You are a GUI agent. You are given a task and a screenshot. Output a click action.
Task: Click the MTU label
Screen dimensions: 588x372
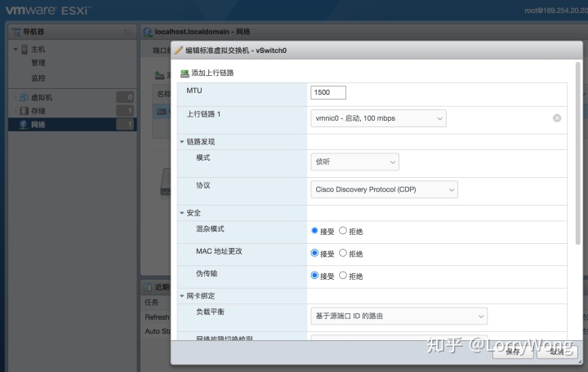coord(194,91)
